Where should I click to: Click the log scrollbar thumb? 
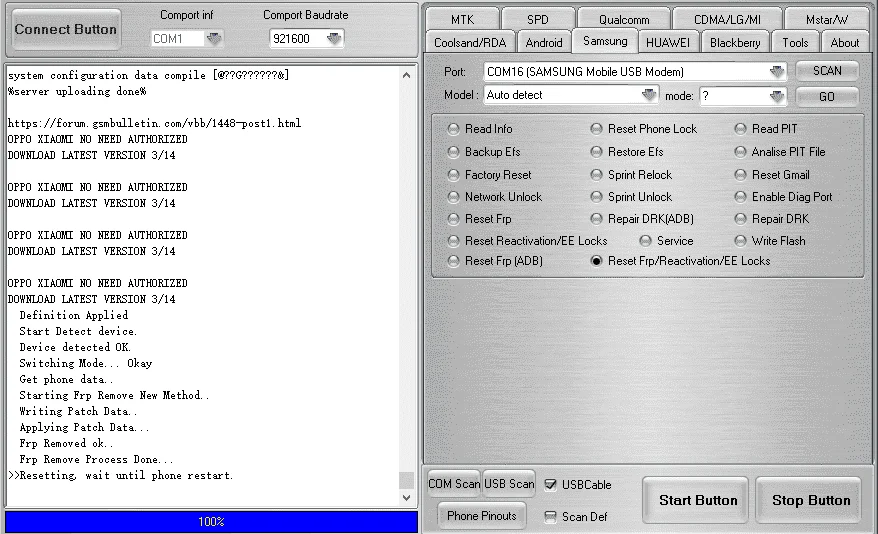pyautogui.click(x=407, y=480)
